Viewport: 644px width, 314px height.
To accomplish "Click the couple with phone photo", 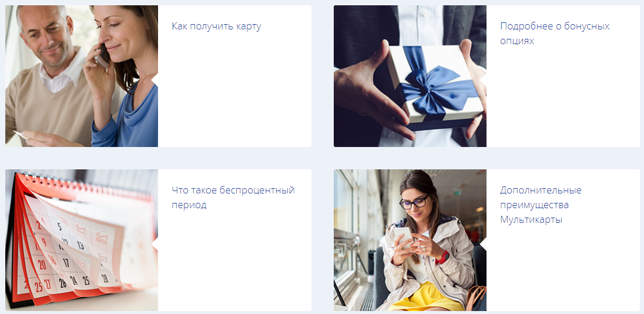I will (81, 76).
